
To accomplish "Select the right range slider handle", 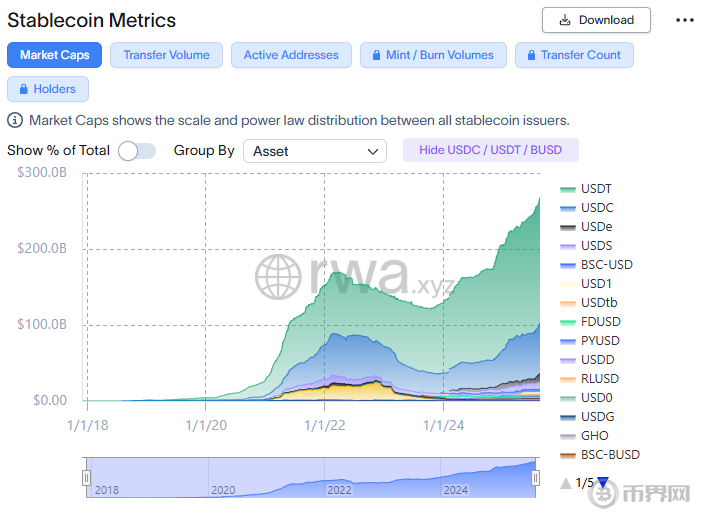I will pos(535,478).
